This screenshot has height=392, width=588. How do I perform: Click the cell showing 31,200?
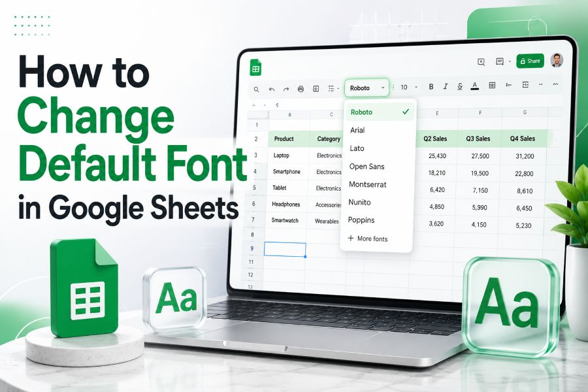524,156
